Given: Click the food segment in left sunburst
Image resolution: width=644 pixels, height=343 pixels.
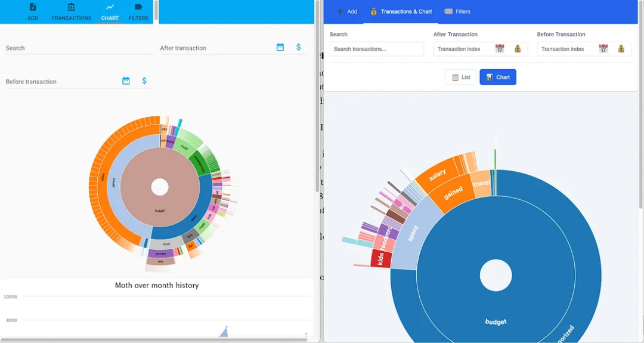Looking at the screenshot, I should (x=166, y=244).
